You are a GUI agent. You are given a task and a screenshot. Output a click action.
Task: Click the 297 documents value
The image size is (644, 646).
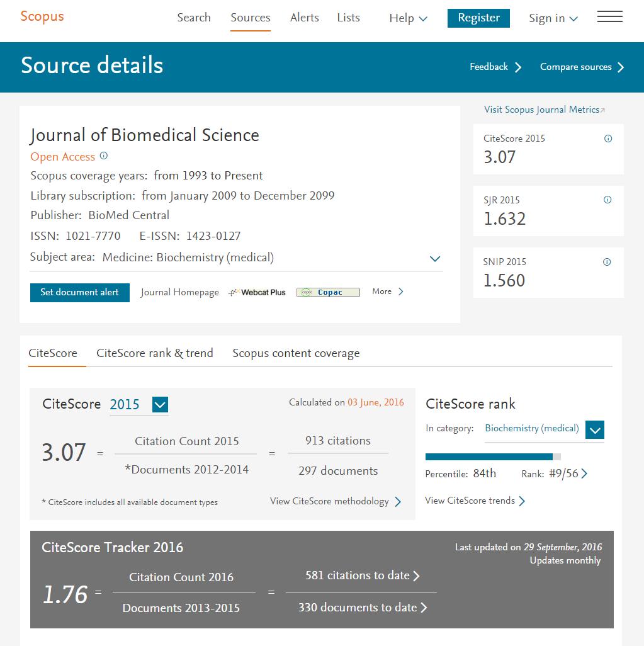pos(338,470)
